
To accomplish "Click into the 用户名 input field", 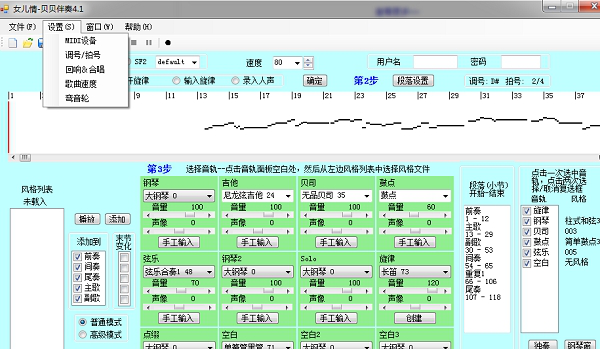I will point(435,62).
